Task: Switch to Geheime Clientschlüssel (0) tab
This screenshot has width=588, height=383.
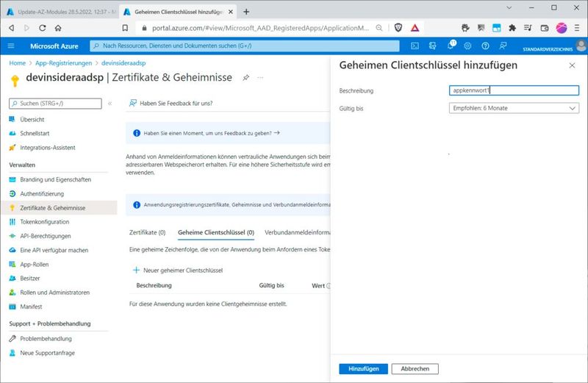Action: tap(216, 232)
